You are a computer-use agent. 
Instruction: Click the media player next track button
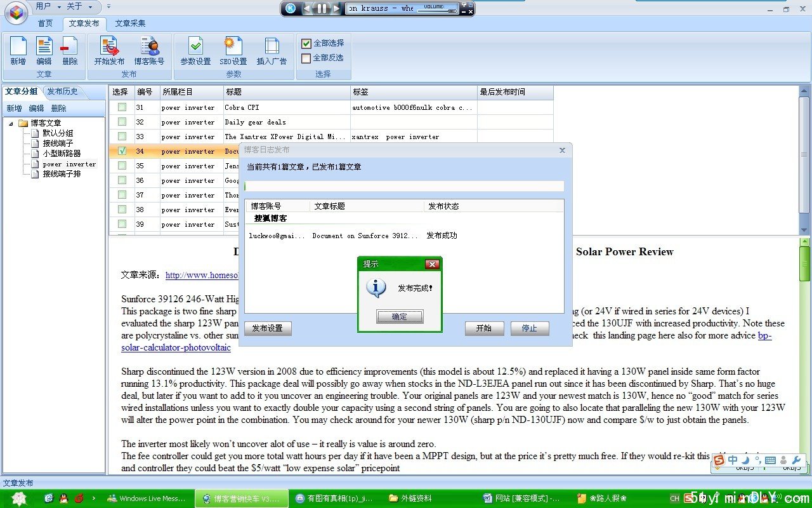coord(336,8)
